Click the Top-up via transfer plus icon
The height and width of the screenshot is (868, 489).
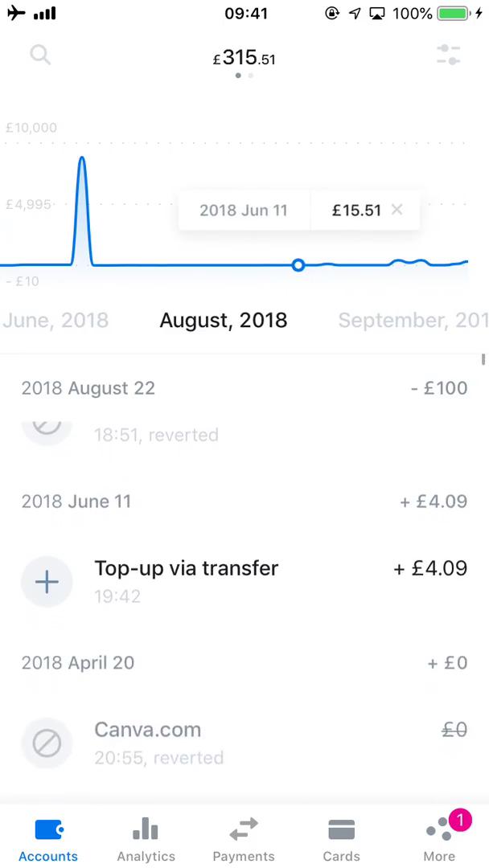click(x=47, y=581)
